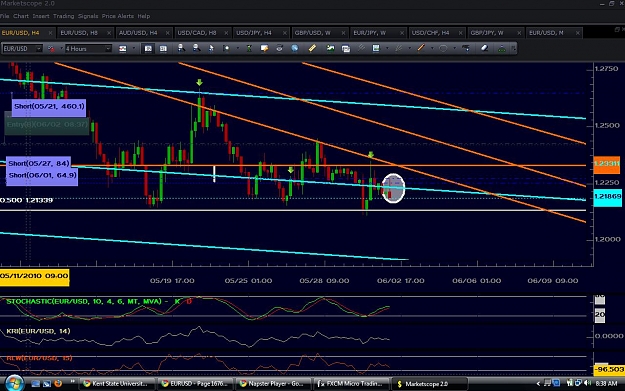Click the yellow note label icon
625x391 pixels.
264,49
